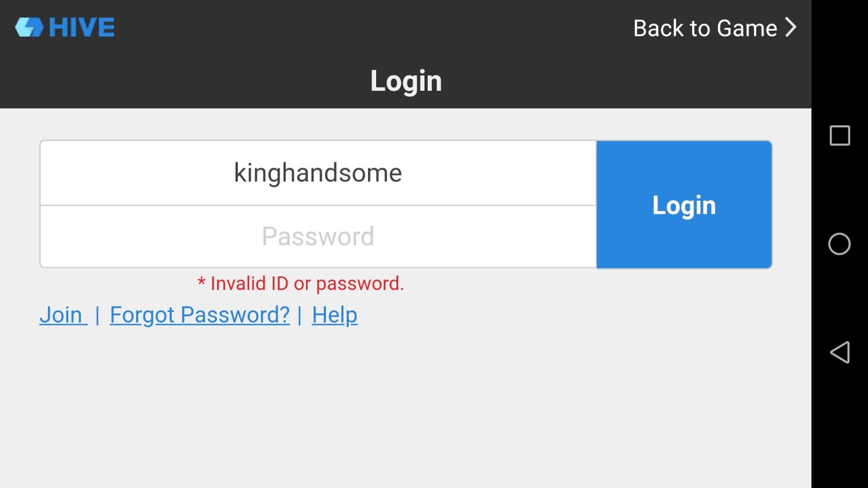This screenshot has height=488, width=868.
Task: Click the Login page title heading
Action: coord(406,81)
